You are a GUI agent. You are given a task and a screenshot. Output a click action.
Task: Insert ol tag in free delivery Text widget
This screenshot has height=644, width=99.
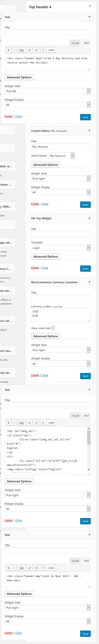36,50
